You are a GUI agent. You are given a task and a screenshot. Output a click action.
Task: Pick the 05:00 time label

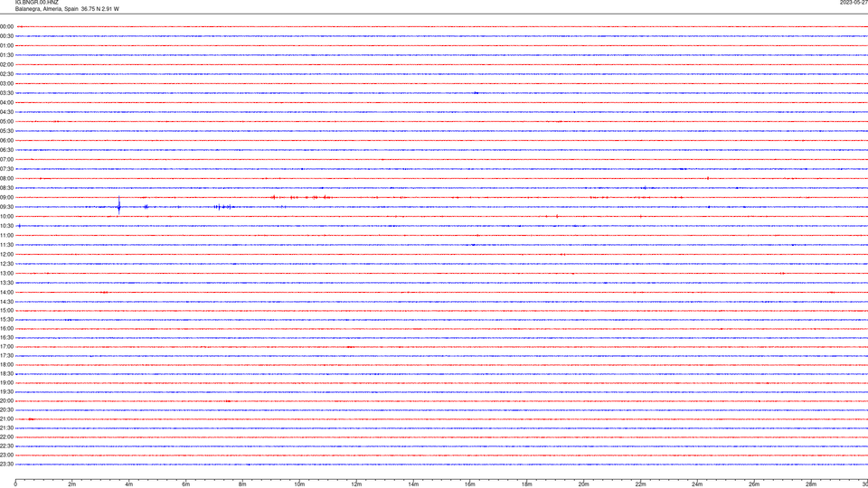pyautogui.click(x=6, y=121)
